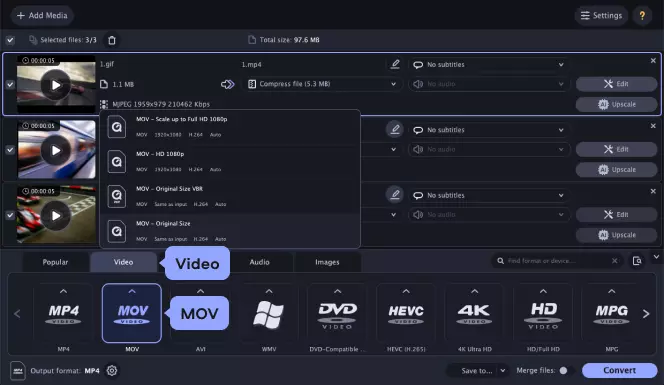Image resolution: width=664 pixels, height=385 pixels.
Task: Expand the HEVC presets chevron
Action: coord(406,291)
